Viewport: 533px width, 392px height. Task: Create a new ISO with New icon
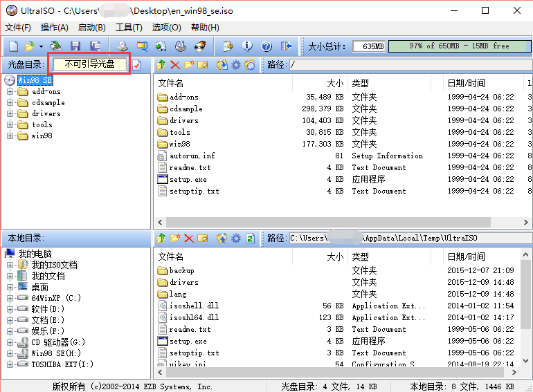14,46
